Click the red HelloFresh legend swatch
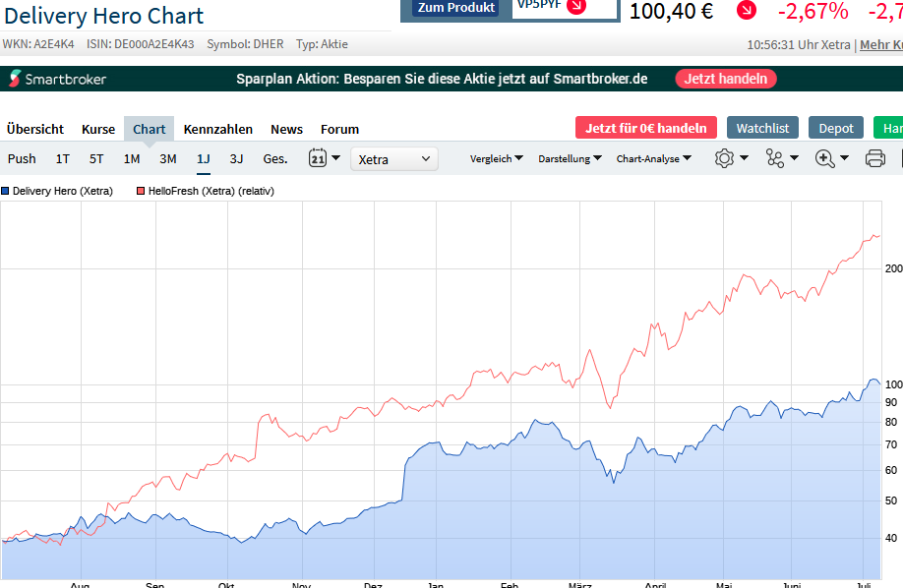 [x=141, y=191]
